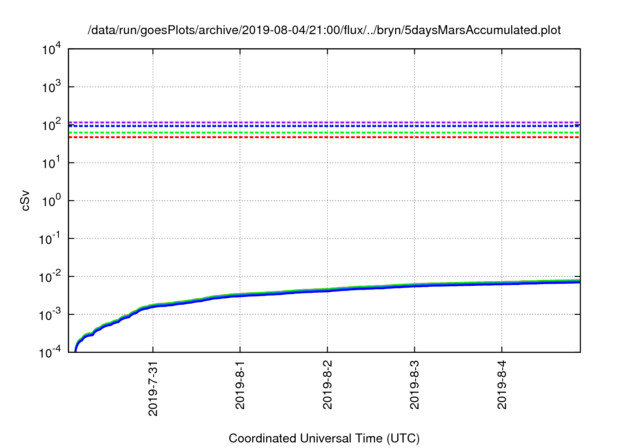The width and height of the screenshot is (640, 448).
Task: Click the 2019-8-4 date tick label
Action: 502,385
